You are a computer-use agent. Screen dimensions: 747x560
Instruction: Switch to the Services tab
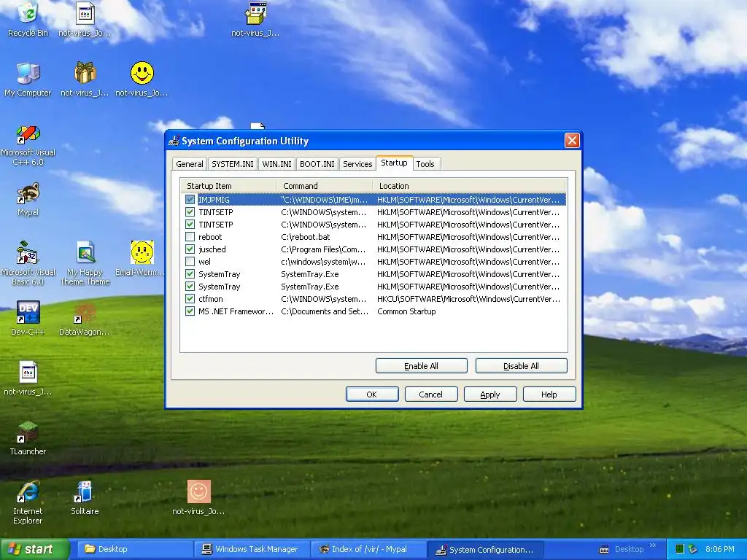pos(357,164)
